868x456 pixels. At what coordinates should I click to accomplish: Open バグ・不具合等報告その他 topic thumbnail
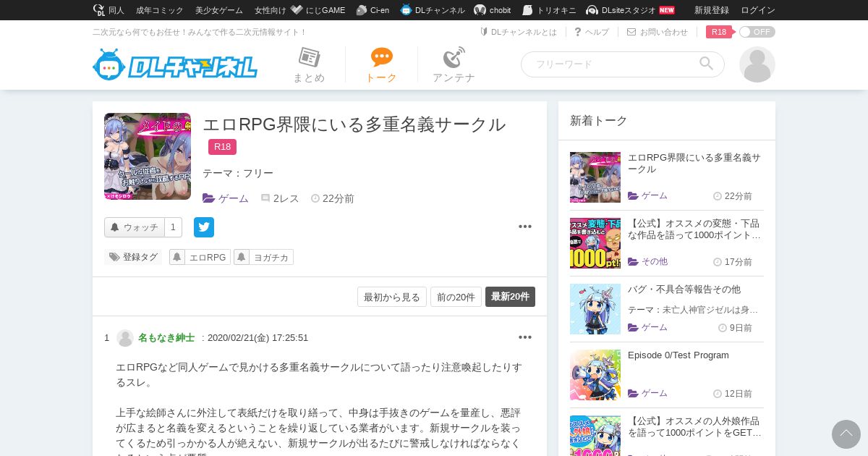pos(595,309)
